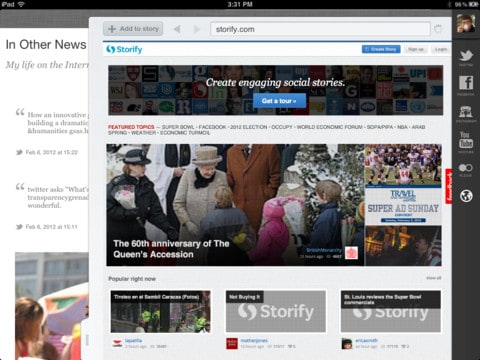Open the ECONOMIC TURMOIL featured topic
This screenshot has height=360, width=480.
coord(185,133)
